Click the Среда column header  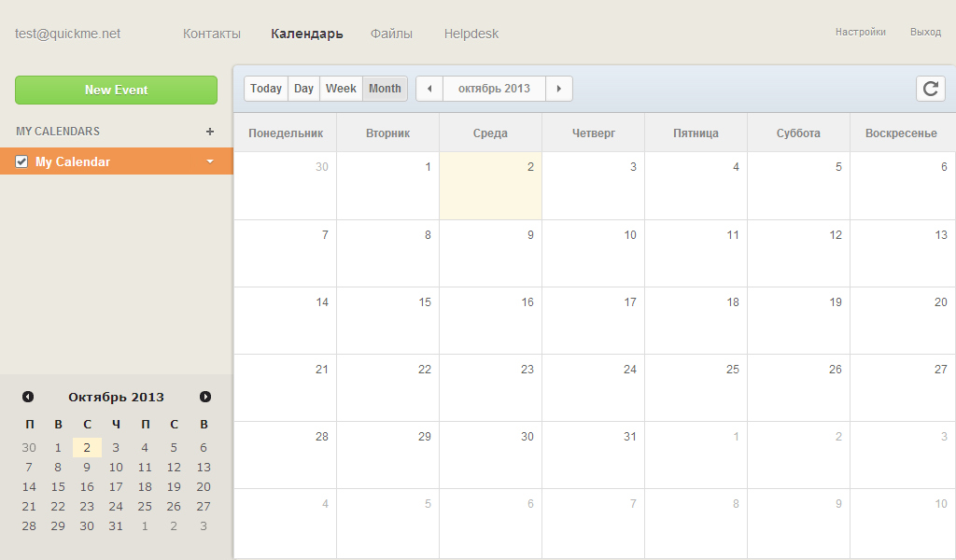pos(490,133)
